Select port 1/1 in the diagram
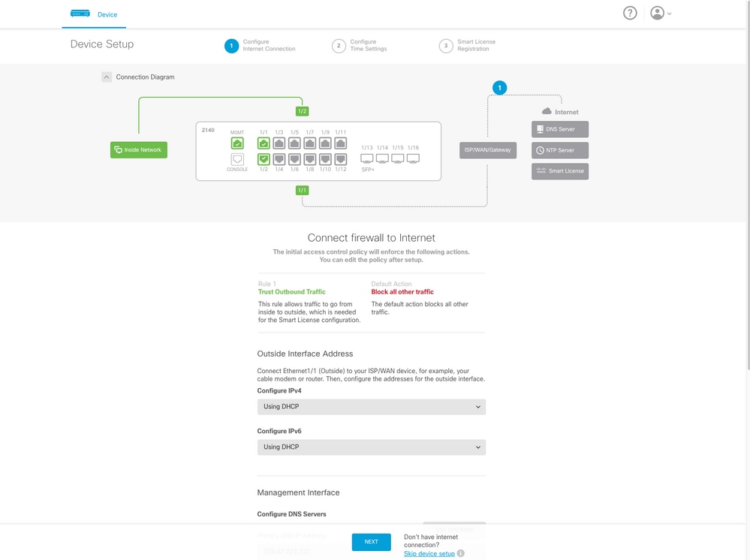This screenshot has height=560, width=750. pyautogui.click(x=264, y=143)
